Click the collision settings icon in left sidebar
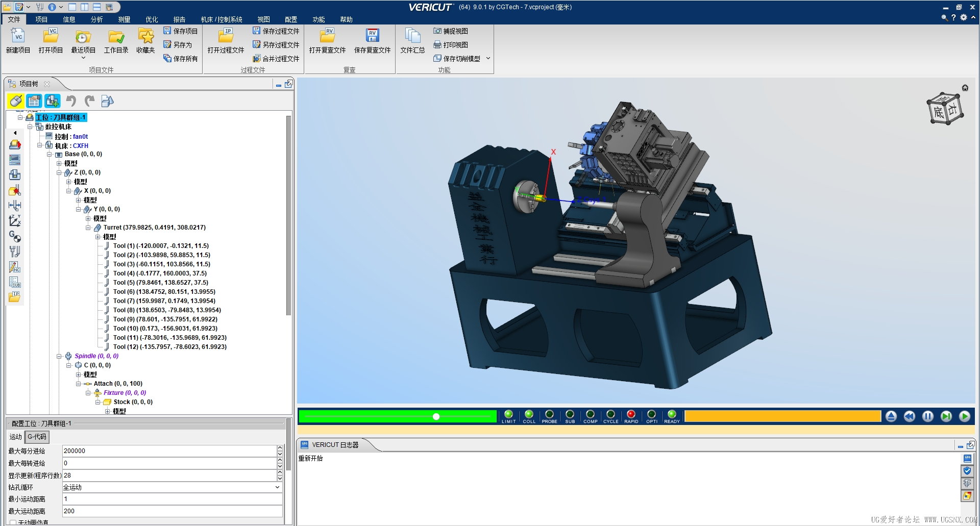Viewport: 980px width, 526px height. click(15, 190)
